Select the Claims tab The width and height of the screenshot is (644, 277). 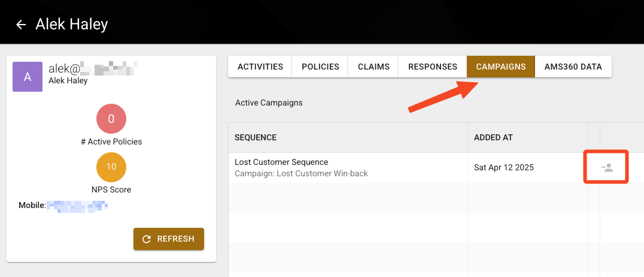coord(373,67)
